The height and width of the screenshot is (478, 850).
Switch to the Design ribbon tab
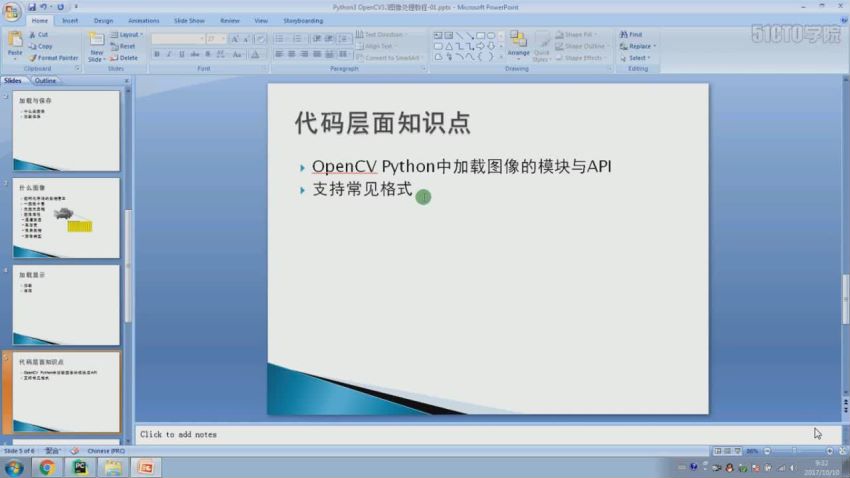(103, 21)
